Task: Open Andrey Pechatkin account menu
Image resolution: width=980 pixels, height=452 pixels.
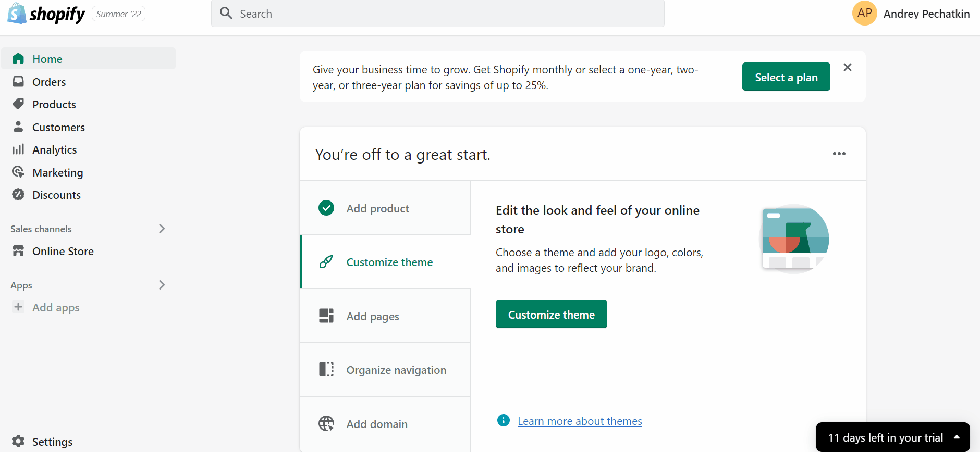Action: pos(926,14)
